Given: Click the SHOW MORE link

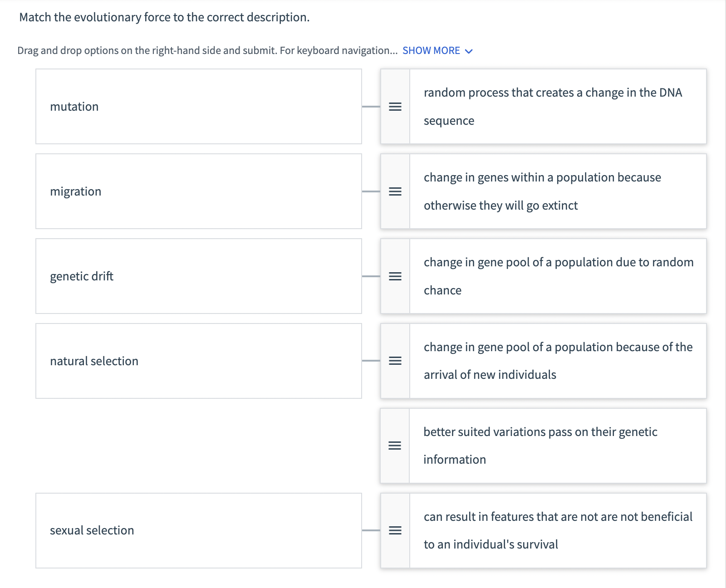Looking at the screenshot, I should click(x=431, y=50).
